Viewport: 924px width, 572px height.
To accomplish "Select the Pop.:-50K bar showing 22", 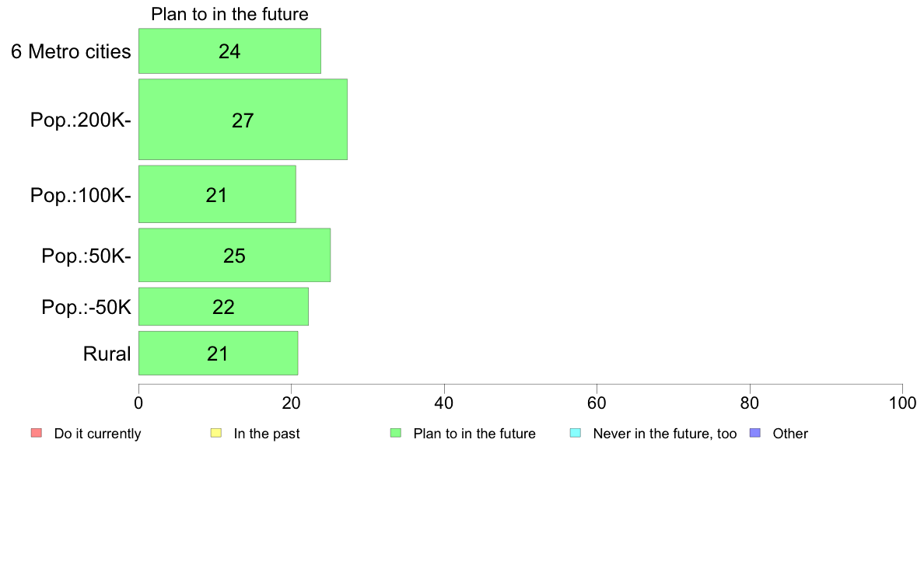I will [223, 306].
